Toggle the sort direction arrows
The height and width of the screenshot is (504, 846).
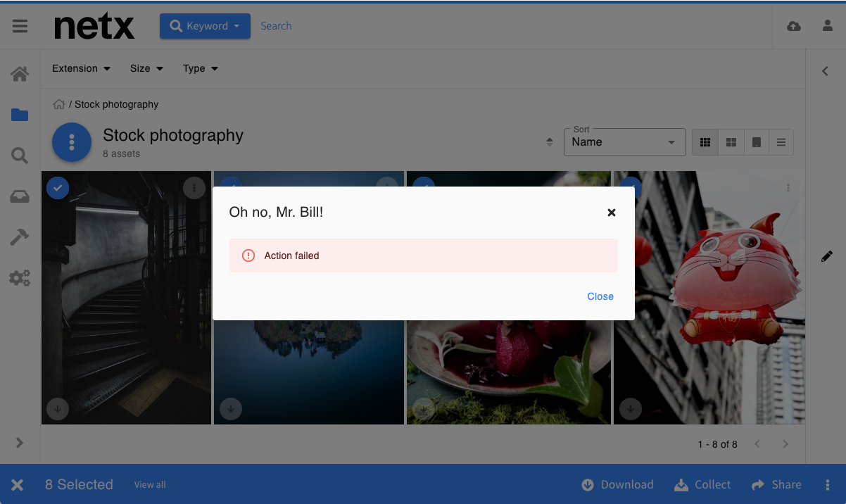click(550, 142)
